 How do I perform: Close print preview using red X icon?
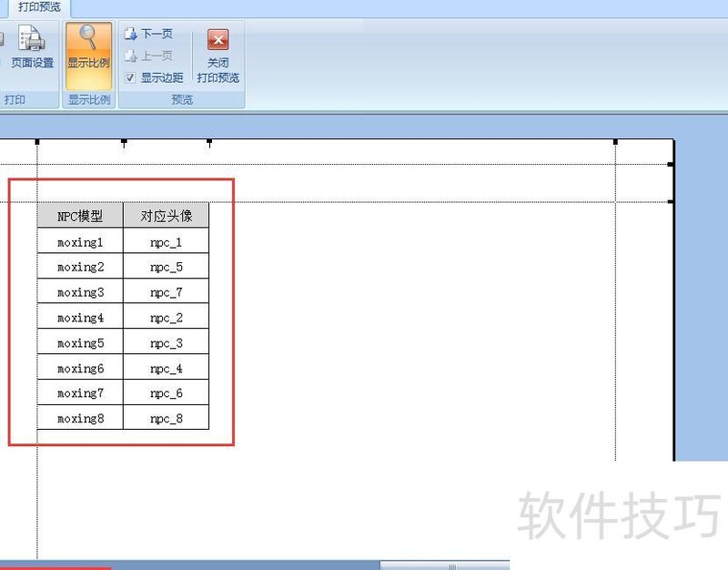217,39
